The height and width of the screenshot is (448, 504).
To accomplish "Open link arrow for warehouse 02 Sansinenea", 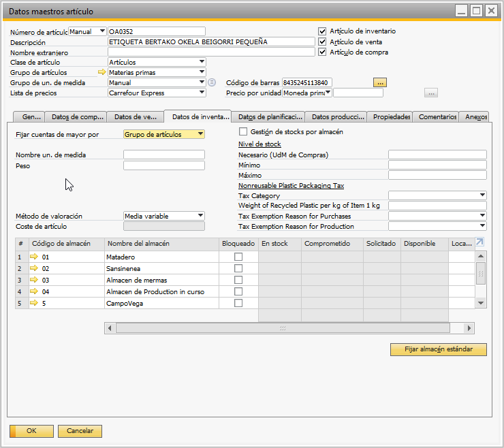I will (34, 268).
